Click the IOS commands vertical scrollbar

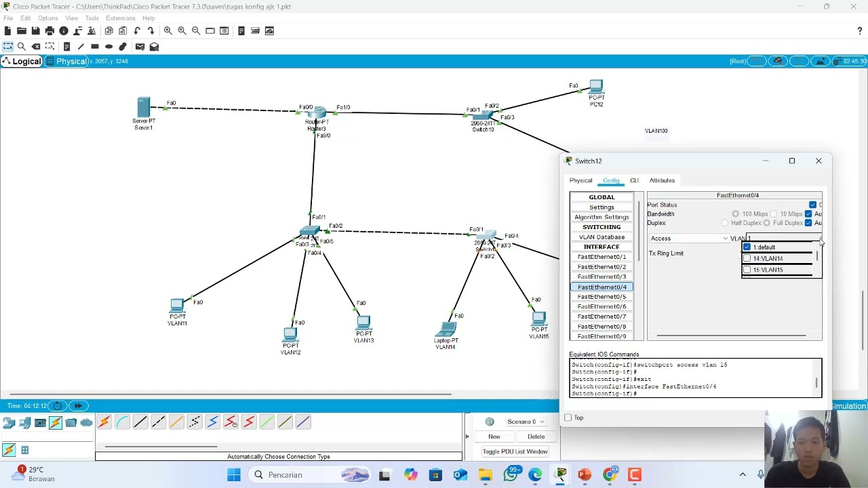[818, 382]
